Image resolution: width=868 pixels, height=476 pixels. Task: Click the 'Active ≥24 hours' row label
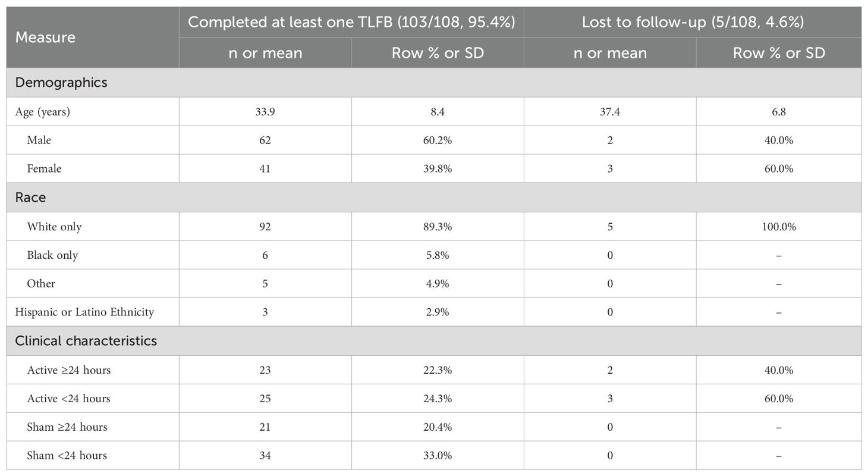coord(68,370)
